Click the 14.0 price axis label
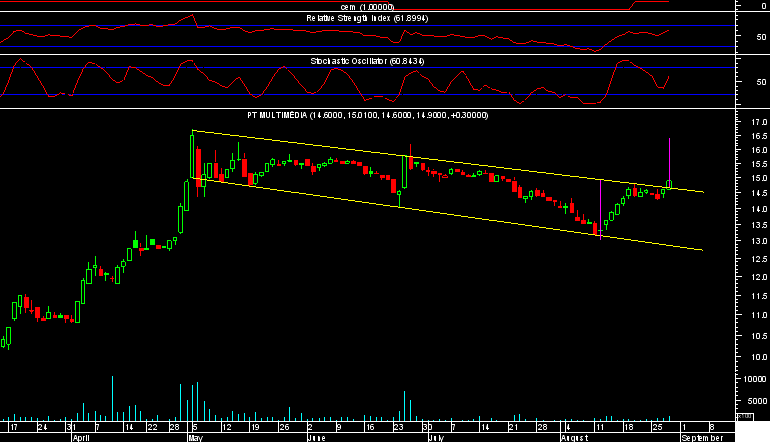 pyautogui.click(x=759, y=209)
